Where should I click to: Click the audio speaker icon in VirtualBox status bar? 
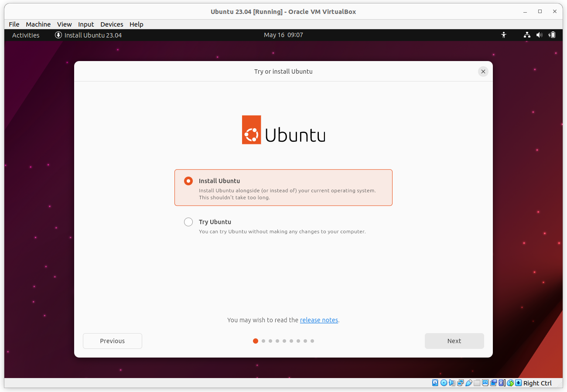[x=452, y=383]
